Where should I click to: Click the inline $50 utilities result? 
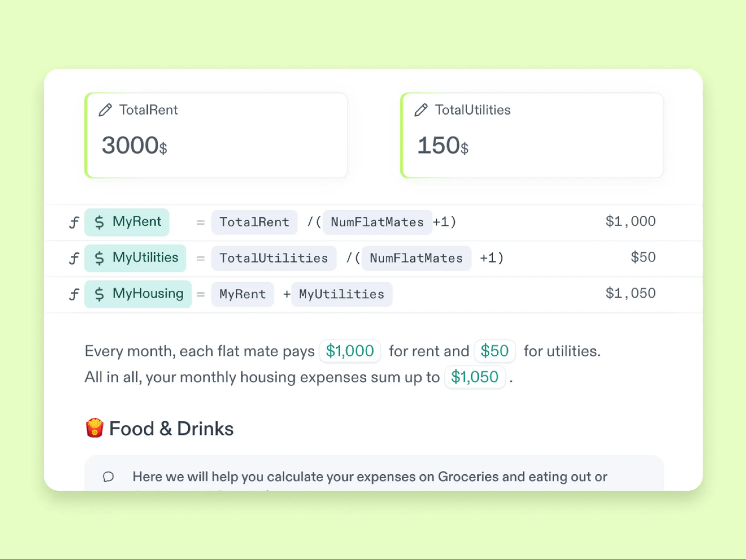coord(495,351)
